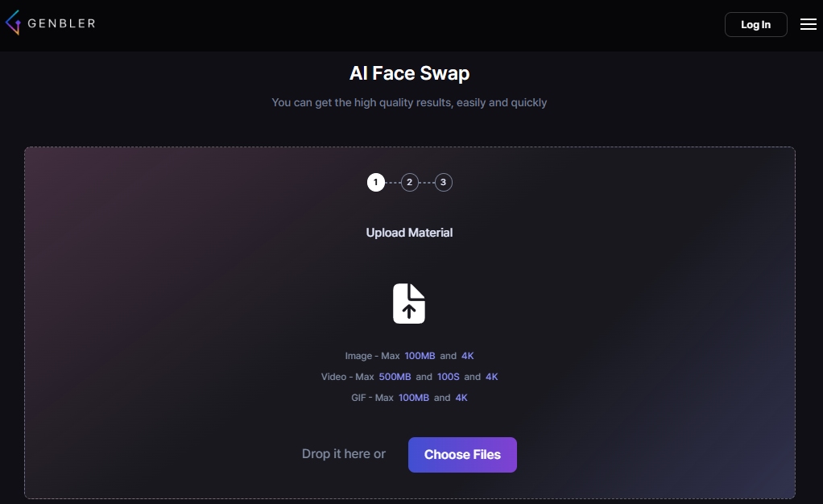The image size is (823, 504).
Task: Click the Image 100MB limit text
Action: pos(419,356)
